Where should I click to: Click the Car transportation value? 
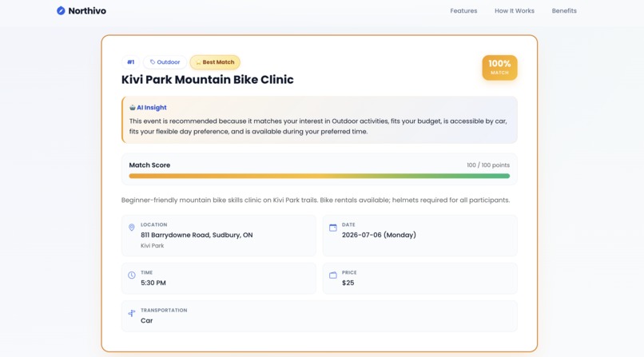(x=147, y=320)
